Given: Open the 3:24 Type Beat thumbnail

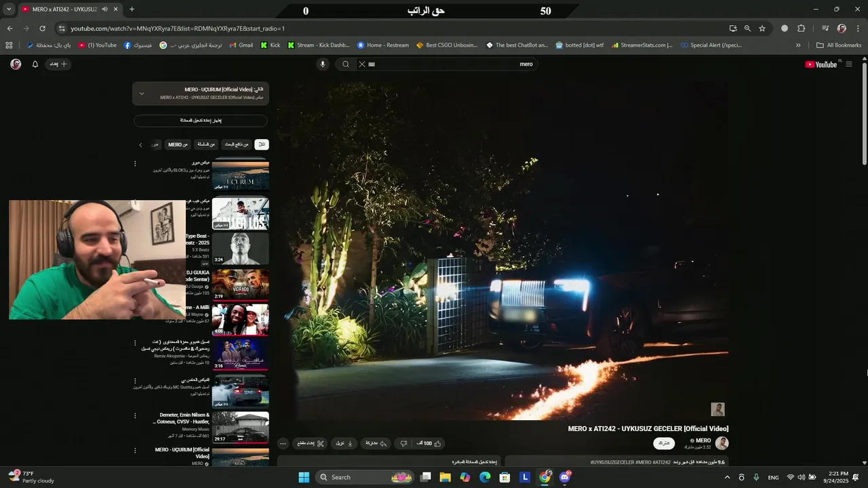Looking at the screenshot, I should click(x=241, y=249).
